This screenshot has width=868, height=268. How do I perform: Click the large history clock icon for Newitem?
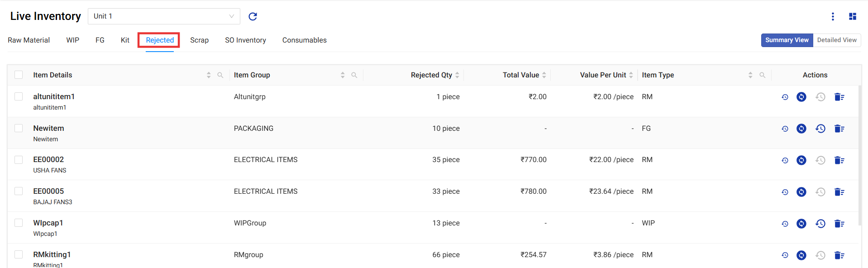820,129
